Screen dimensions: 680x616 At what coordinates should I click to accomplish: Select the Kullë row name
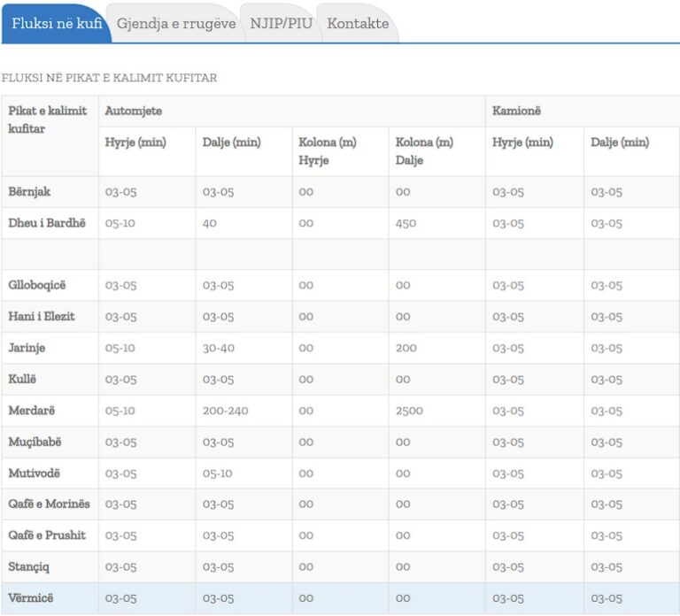22,380
